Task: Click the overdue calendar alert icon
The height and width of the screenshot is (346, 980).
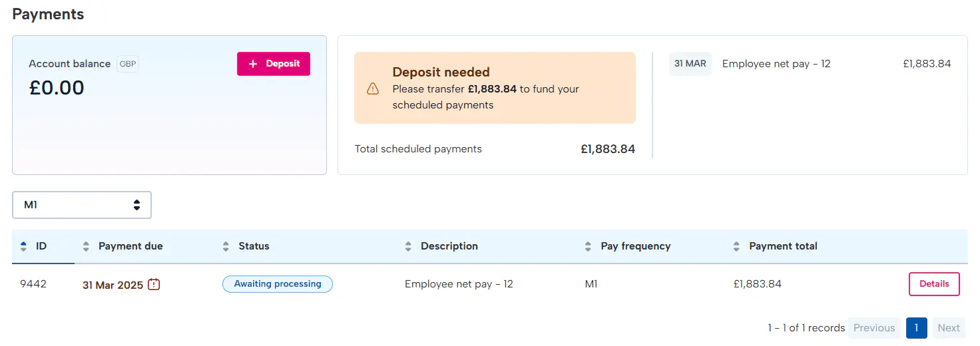Action: [x=154, y=285]
